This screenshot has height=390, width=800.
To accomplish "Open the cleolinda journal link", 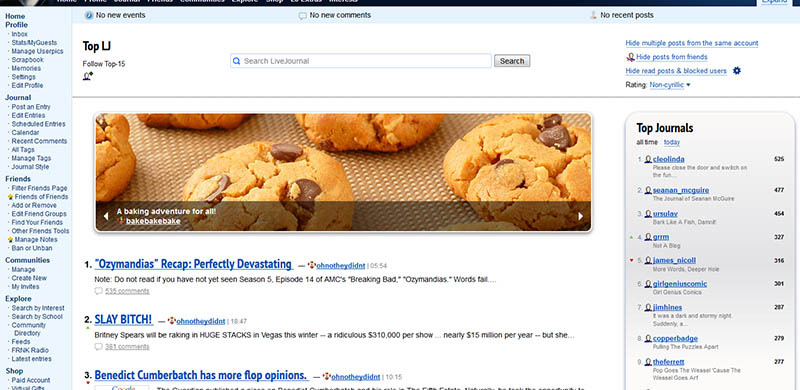I will pyautogui.click(x=668, y=159).
